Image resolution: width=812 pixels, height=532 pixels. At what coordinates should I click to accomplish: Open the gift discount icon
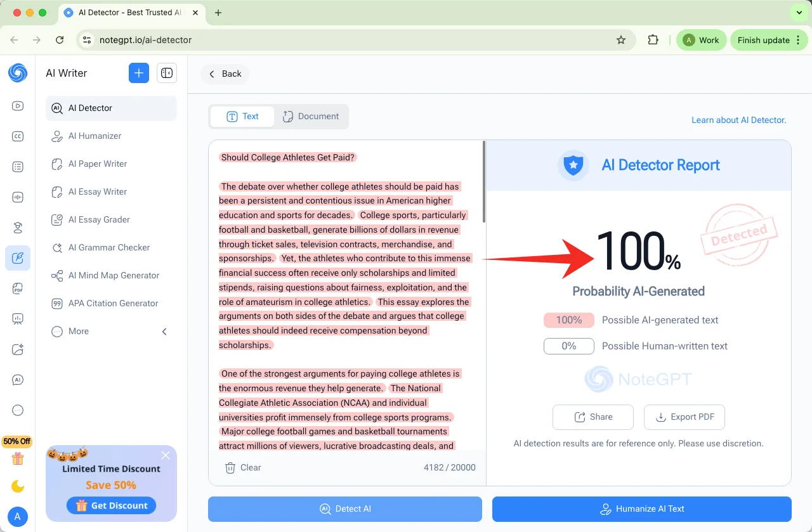[18, 458]
